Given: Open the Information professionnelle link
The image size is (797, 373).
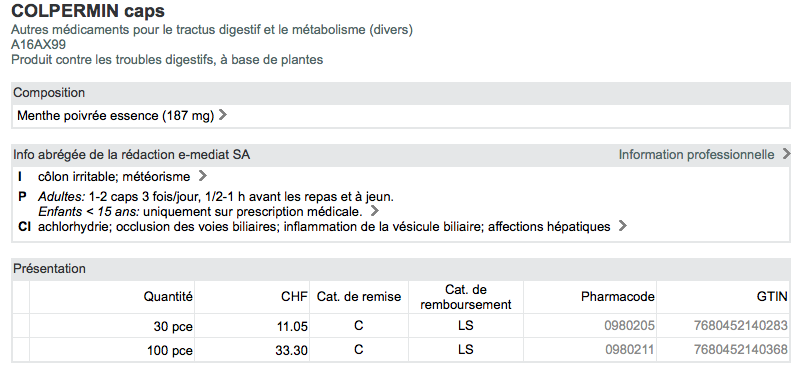Looking at the screenshot, I should pyautogui.click(x=696, y=154).
